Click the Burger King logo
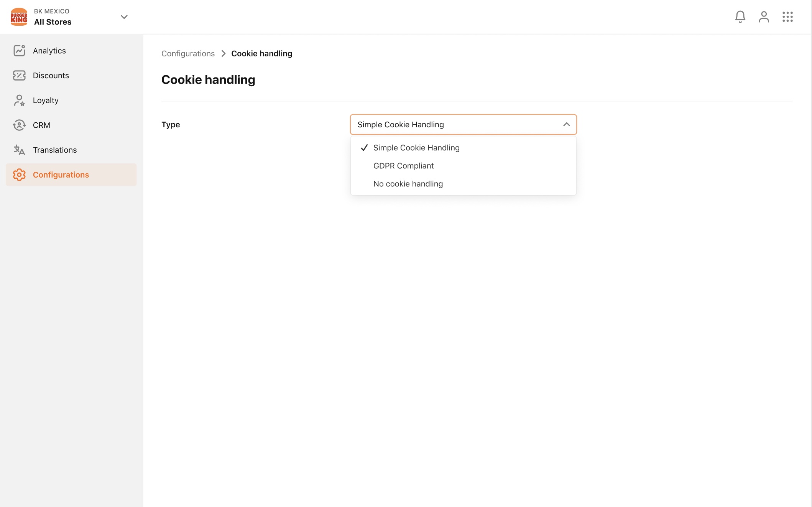The image size is (812, 507). (x=19, y=17)
